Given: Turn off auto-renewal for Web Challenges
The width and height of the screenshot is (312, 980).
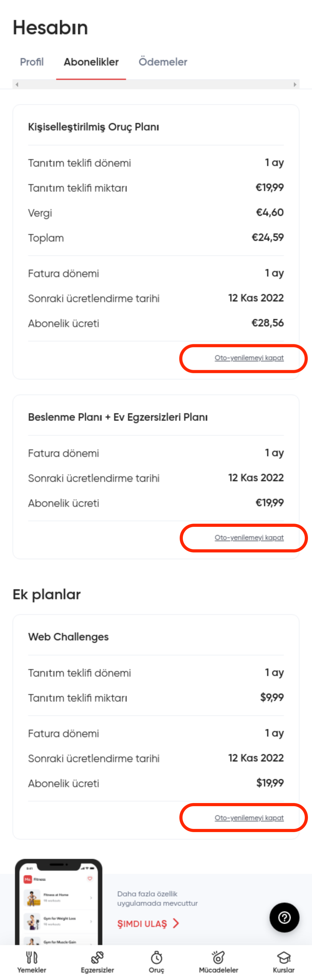Looking at the screenshot, I should coord(249,818).
